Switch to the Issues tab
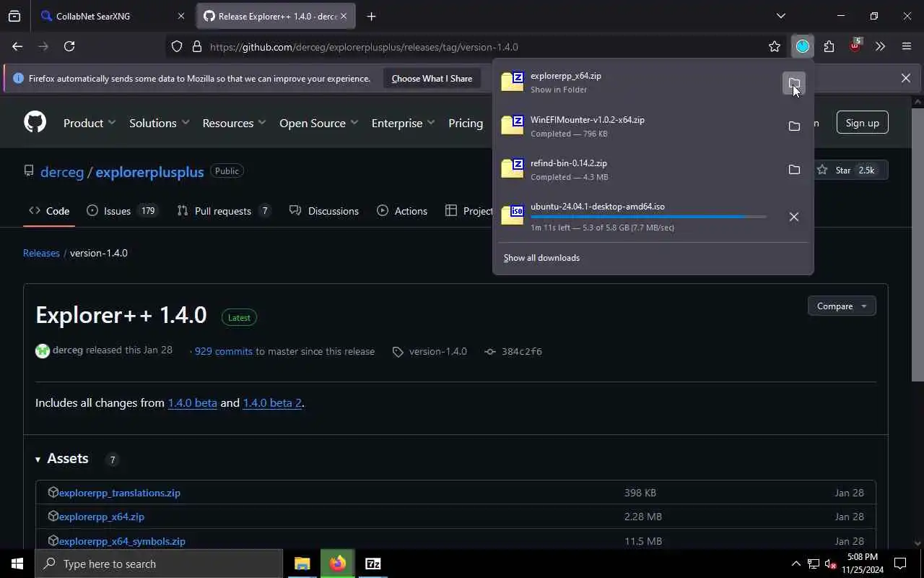The height and width of the screenshot is (578, 924). [122, 211]
